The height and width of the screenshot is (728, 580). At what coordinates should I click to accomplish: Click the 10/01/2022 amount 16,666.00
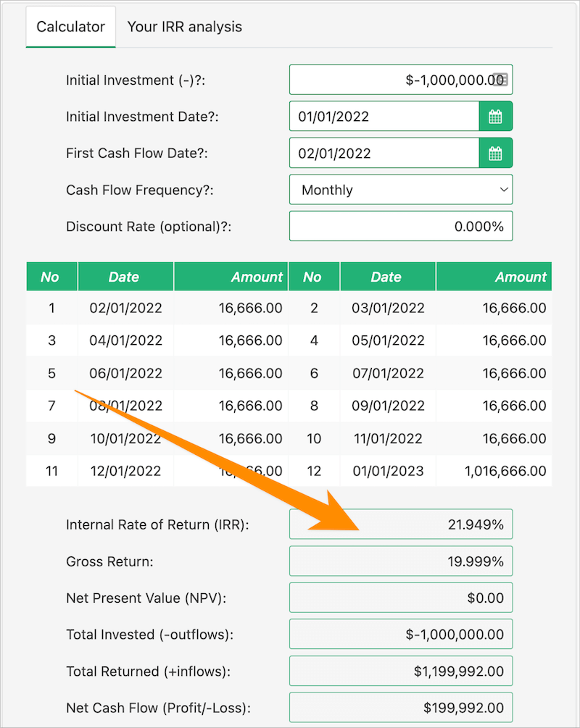point(231,438)
